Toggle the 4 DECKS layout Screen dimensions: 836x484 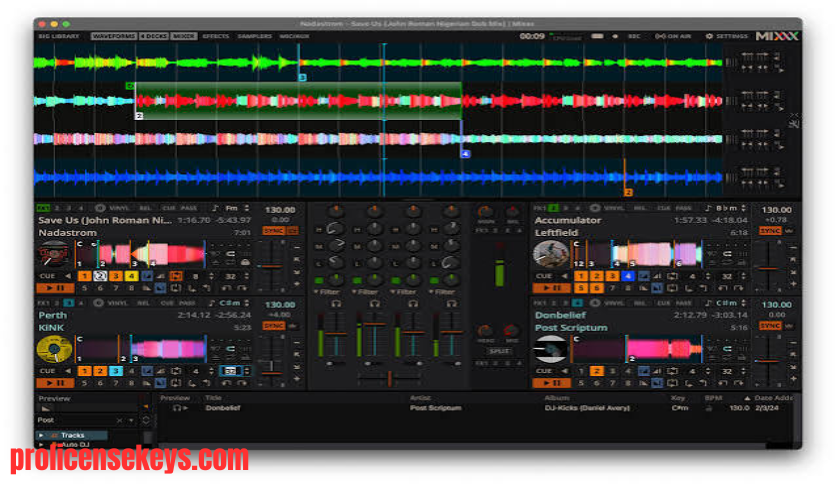[154, 36]
